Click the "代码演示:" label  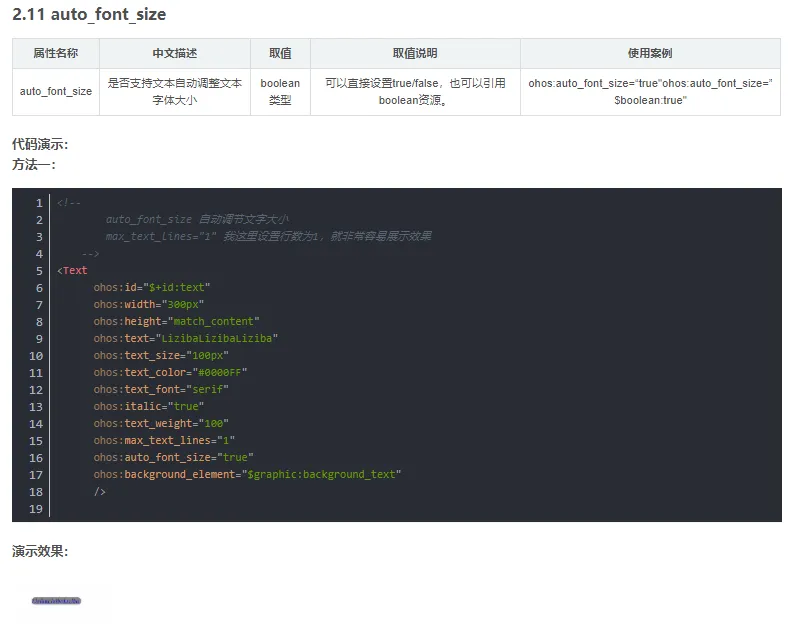pos(40,144)
